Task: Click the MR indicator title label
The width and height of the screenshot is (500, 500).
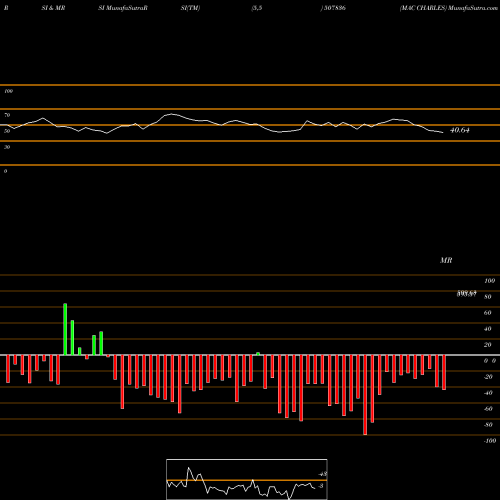Action: coord(446,260)
